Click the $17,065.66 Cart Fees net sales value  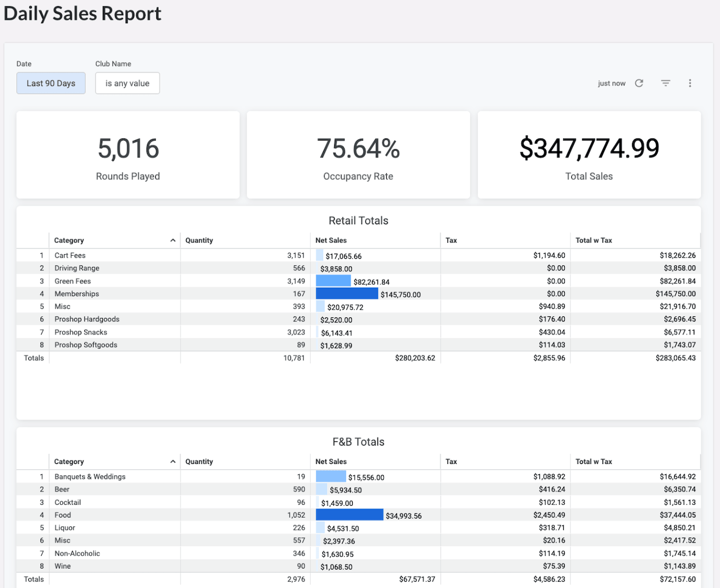(344, 256)
